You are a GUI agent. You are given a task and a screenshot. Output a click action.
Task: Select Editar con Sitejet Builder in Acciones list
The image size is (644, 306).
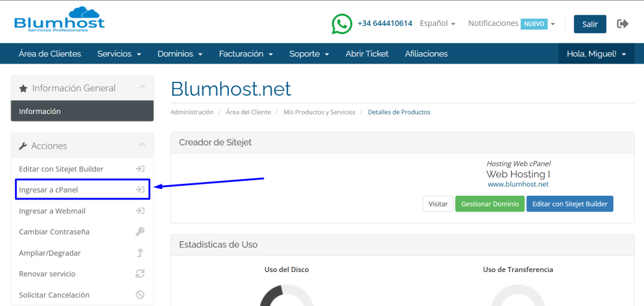click(x=82, y=169)
